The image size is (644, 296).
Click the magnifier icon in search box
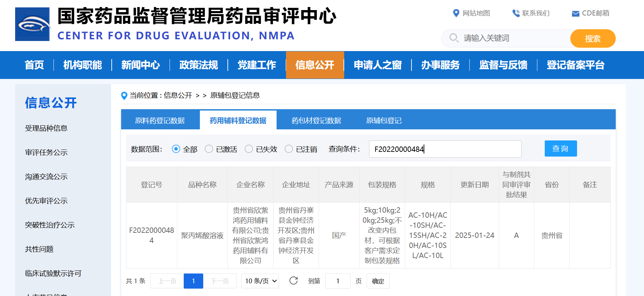click(454, 38)
